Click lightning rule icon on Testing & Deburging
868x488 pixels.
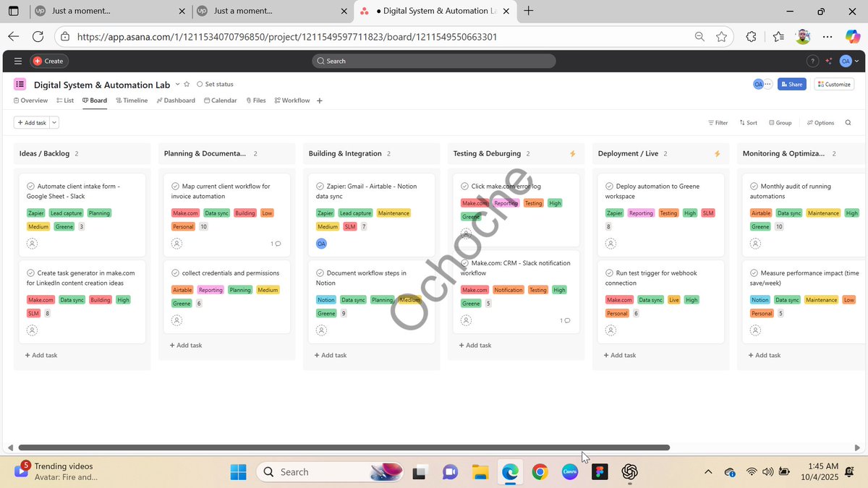[573, 153]
